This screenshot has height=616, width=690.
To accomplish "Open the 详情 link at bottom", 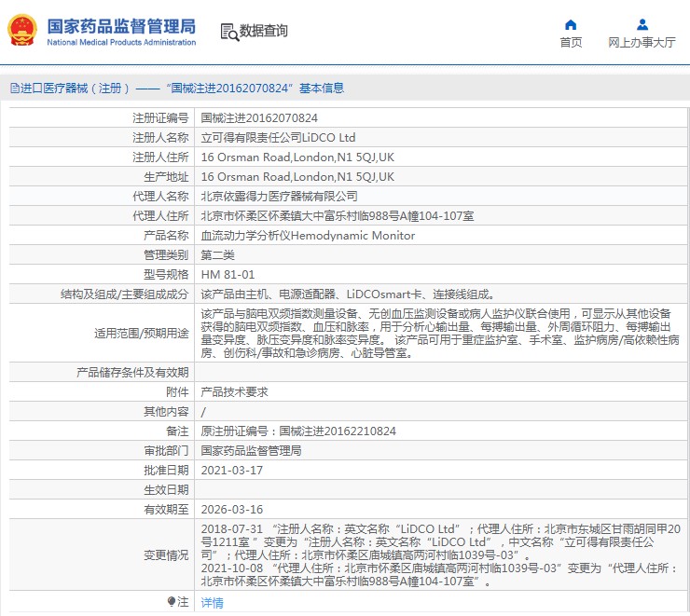I will tap(213, 603).
